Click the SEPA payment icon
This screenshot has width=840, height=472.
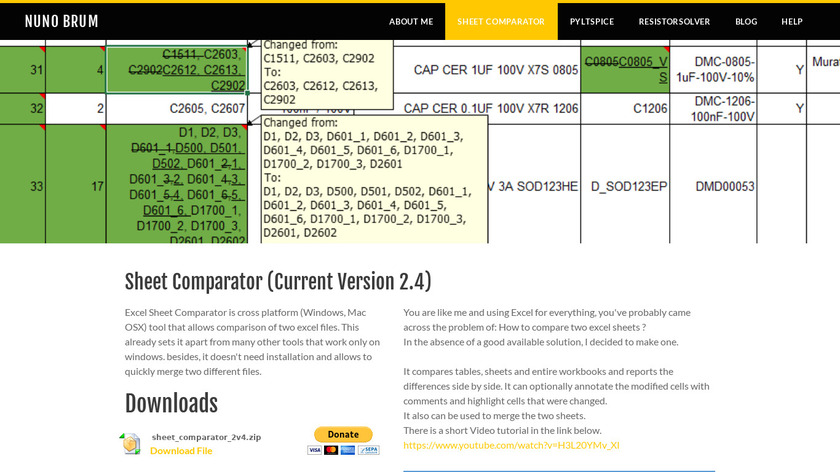point(369,450)
